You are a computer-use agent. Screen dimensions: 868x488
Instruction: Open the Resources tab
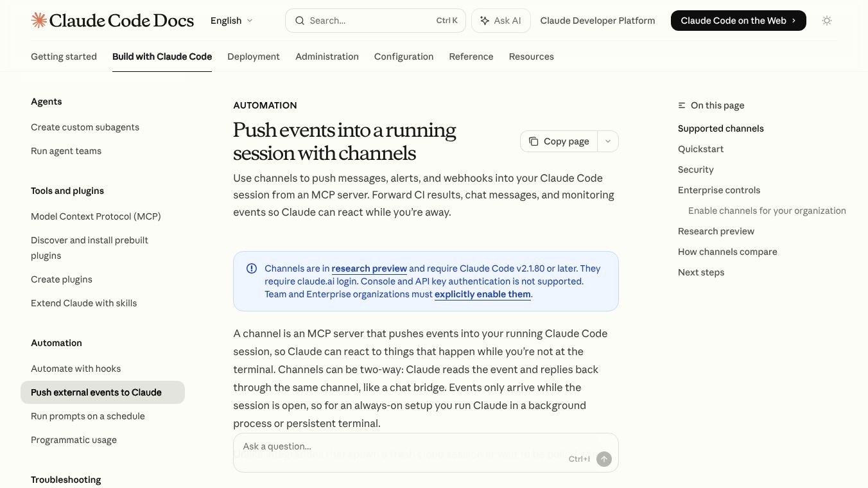(x=532, y=57)
